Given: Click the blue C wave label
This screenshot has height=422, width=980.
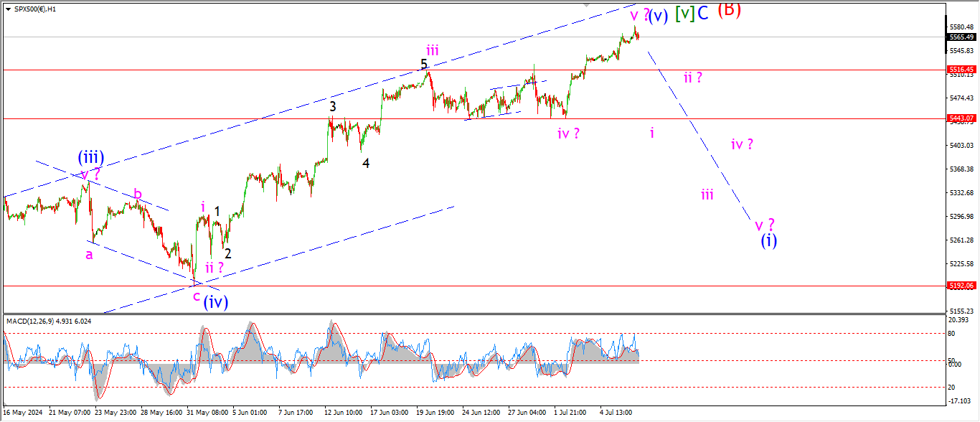Looking at the screenshot, I should coord(703,13).
